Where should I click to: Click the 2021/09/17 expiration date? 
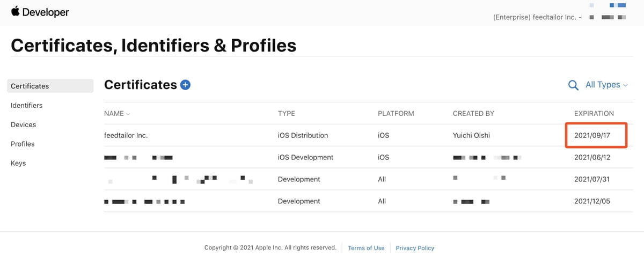coord(592,135)
